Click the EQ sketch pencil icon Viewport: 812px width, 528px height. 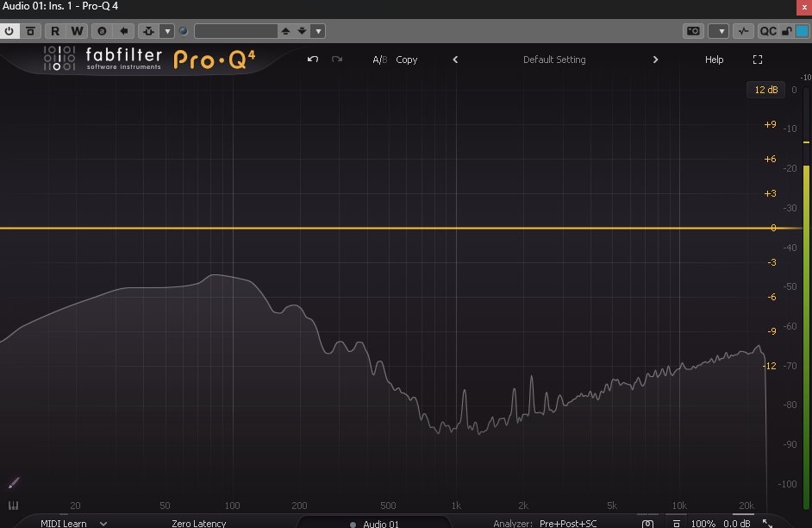(14, 483)
